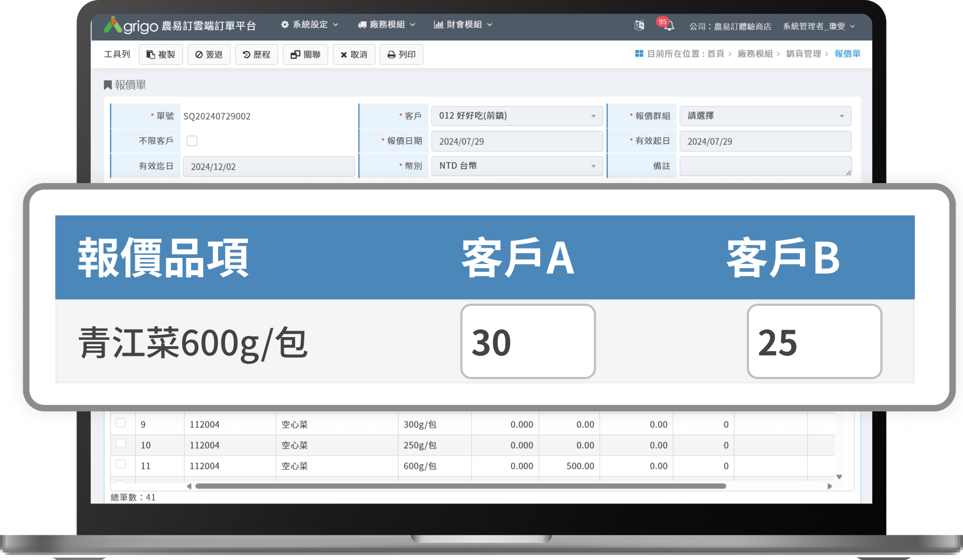The height and width of the screenshot is (560, 963).
Task: Open the 客戶 dropdown showing 012 好好吃(前鎮)
Action: (516, 115)
